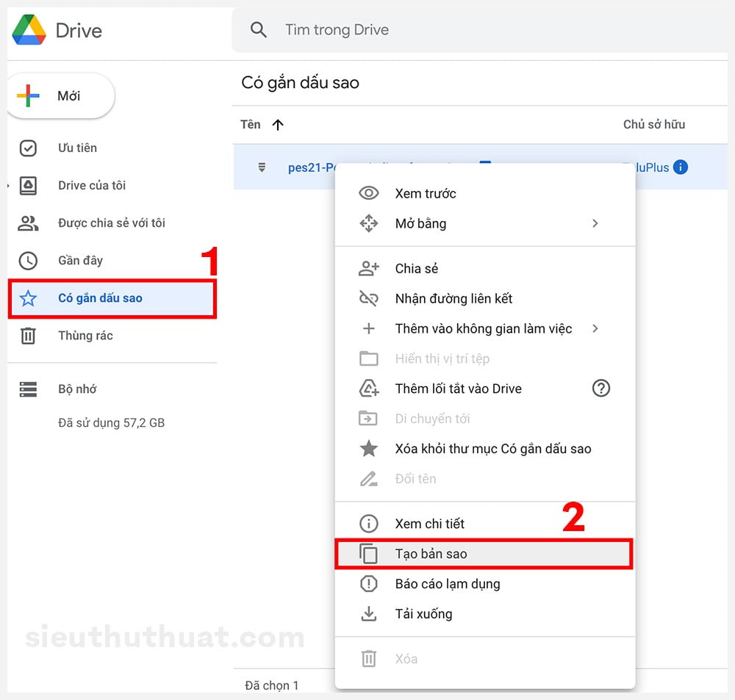Image resolution: width=735 pixels, height=700 pixels.
Task: Click the Drive shortcut add icon
Action: click(369, 388)
